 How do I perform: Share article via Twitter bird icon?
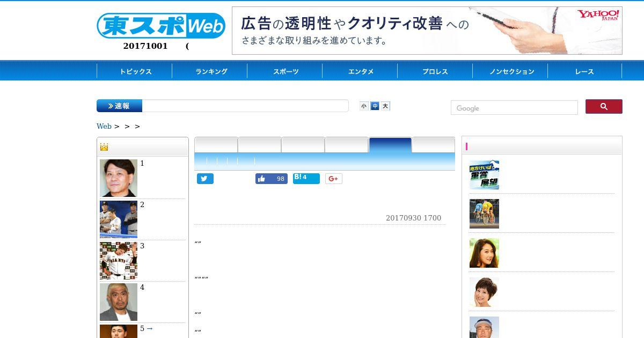[x=205, y=179]
